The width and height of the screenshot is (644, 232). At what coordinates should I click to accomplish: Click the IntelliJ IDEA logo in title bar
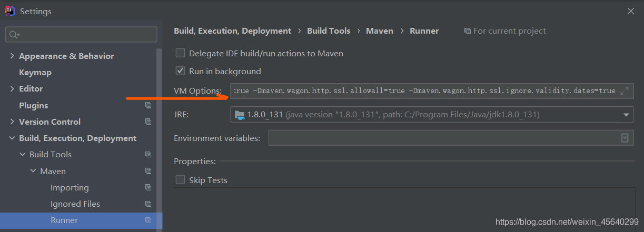[x=10, y=11]
